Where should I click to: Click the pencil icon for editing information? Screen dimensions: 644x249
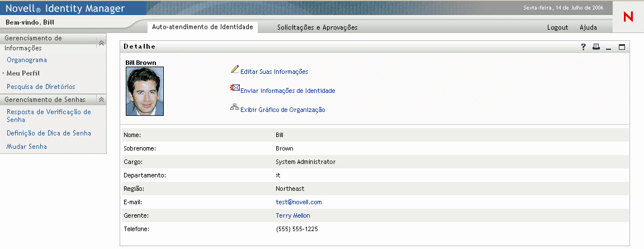(x=235, y=69)
